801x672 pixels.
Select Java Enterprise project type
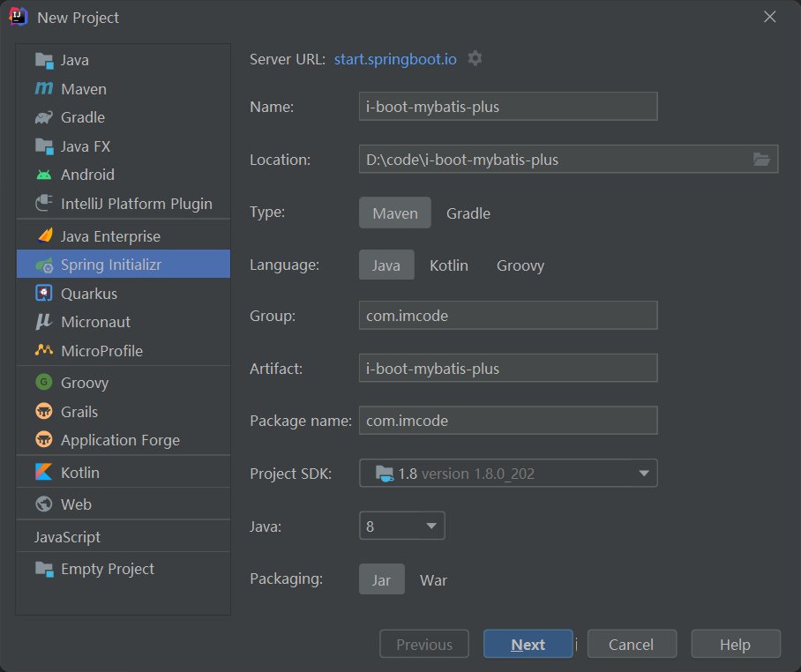tap(110, 236)
